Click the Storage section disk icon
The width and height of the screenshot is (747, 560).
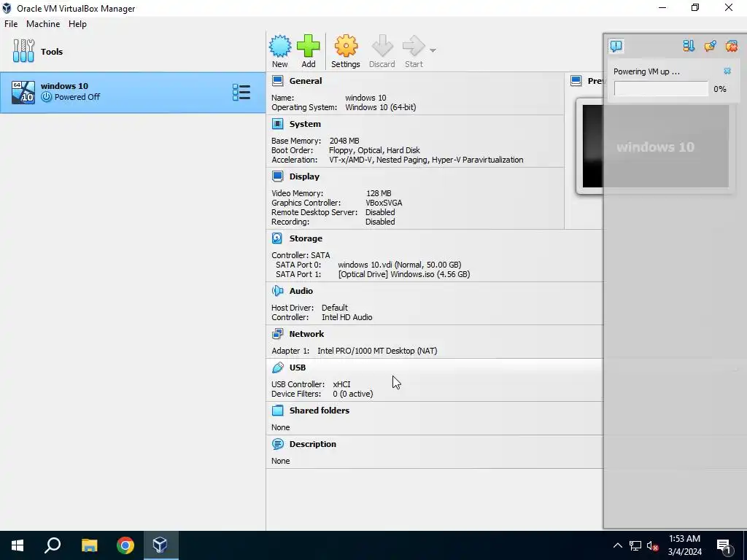pyautogui.click(x=277, y=238)
